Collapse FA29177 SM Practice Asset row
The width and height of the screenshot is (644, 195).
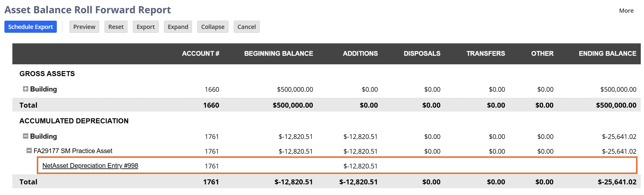(29, 150)
